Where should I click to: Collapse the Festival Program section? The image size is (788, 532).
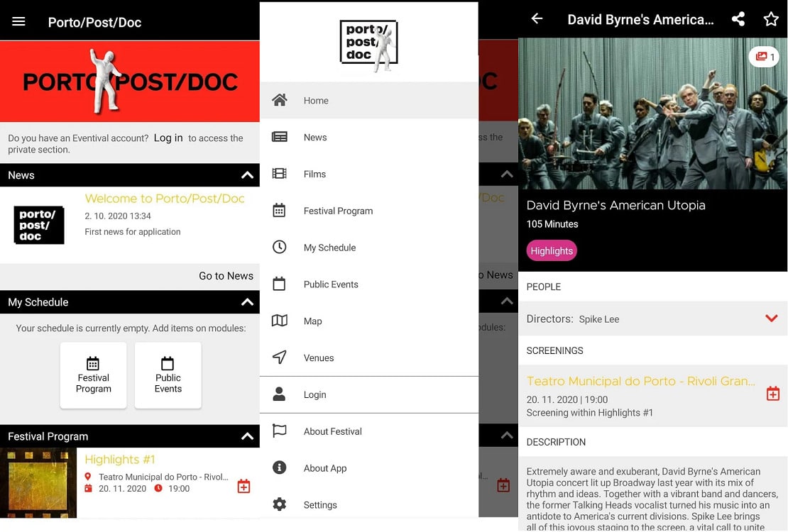click(x=247, y=436)
